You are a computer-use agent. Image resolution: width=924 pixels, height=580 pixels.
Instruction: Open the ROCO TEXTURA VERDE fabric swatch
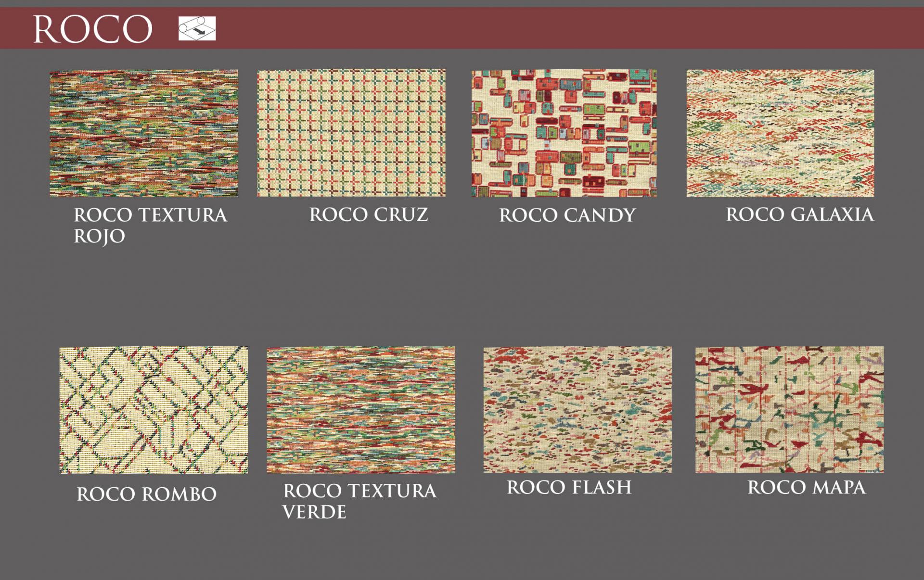(361, 410)
